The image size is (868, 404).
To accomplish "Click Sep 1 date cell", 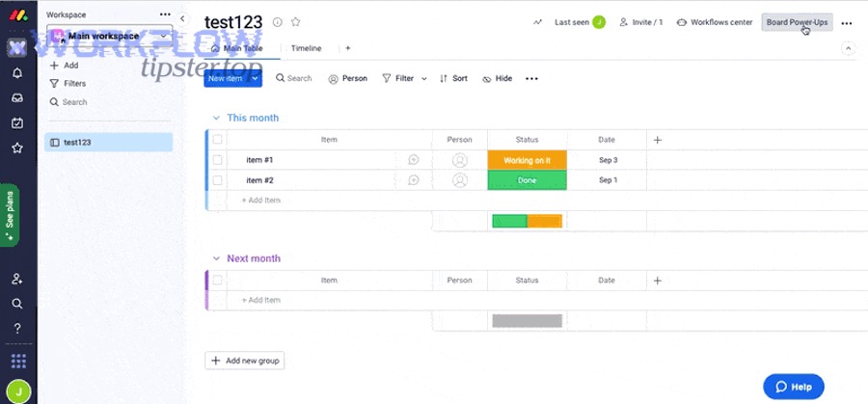I will (608, 180).
